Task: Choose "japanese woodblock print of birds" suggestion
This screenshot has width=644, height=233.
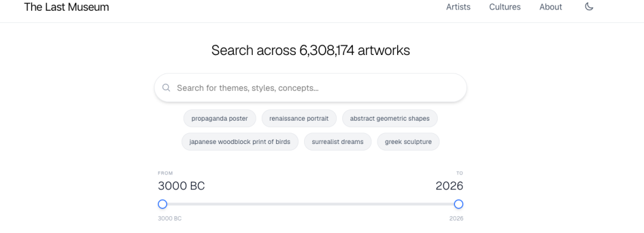Action: point(240,142)
